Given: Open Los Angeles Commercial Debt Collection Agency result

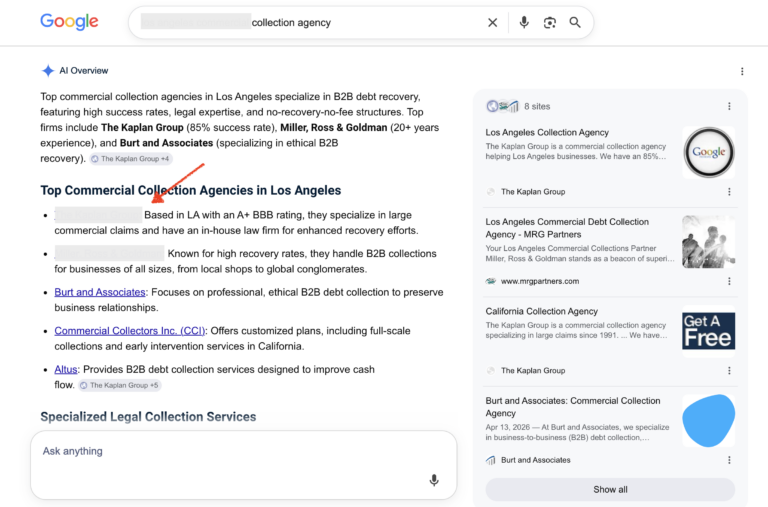Looking at the screenshot, I should (567, 228).
